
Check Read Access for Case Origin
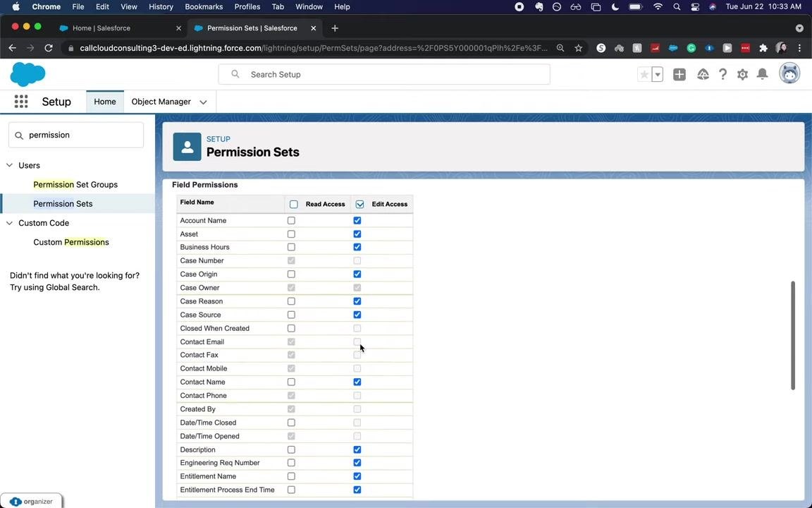click(291, 274)
